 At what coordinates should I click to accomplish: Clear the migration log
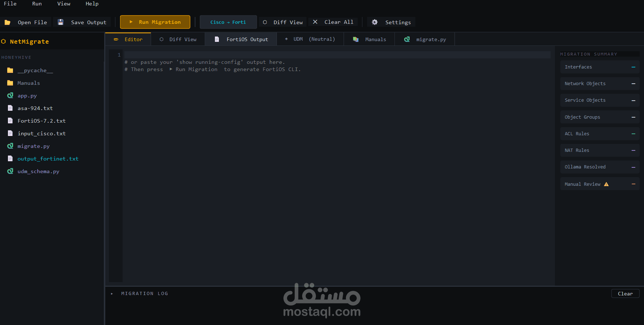[625, 294]
